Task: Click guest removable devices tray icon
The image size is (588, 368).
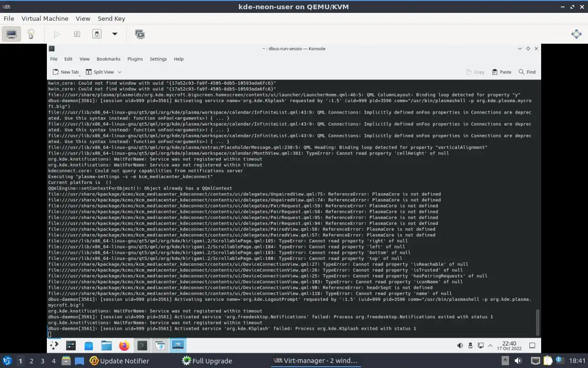Action: point(470,345)
